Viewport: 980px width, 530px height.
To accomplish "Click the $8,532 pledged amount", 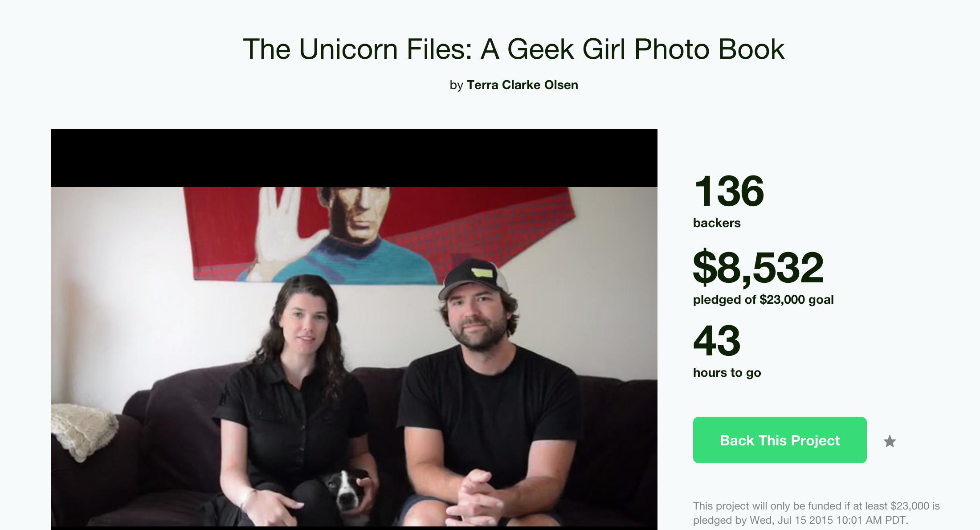I will click(758, 267).
